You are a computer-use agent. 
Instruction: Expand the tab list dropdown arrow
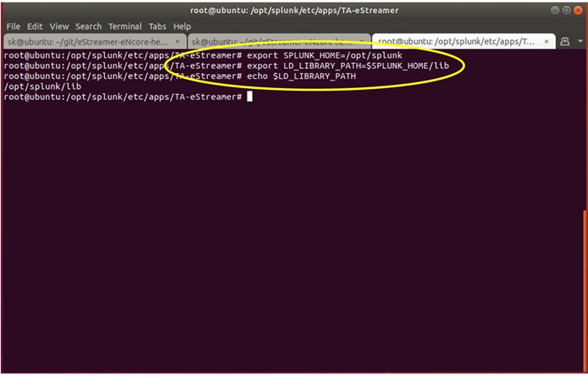580,42
